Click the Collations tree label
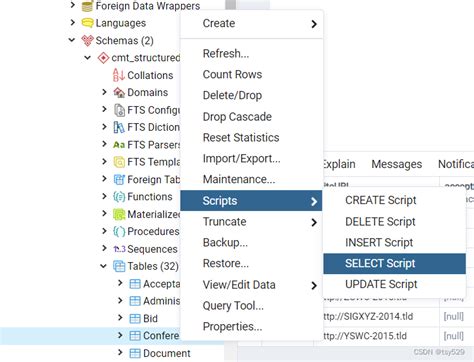 (x=150, y=75)
